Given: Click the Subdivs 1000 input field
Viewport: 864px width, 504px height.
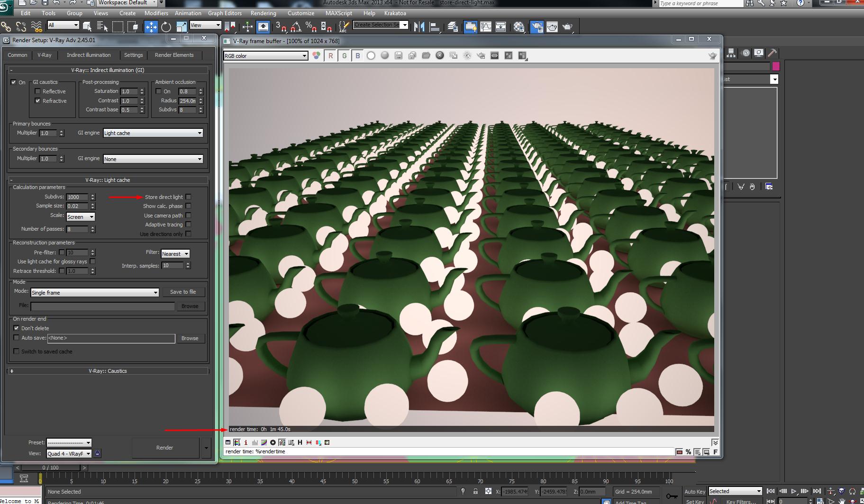Looking at the screenshot, I should 77,197.
